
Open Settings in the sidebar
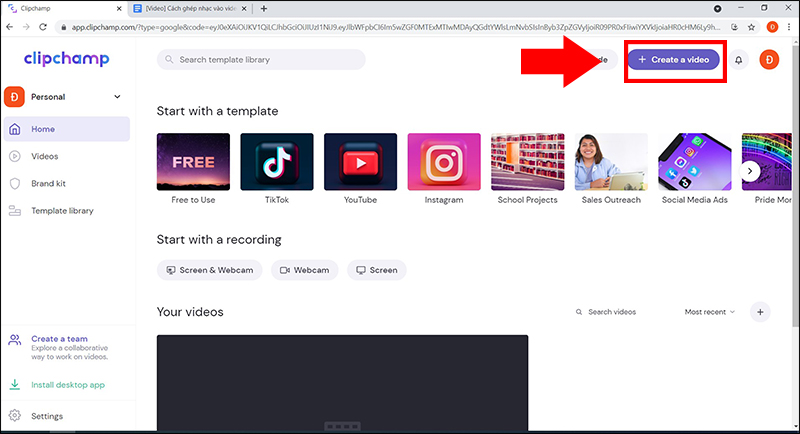(47, 416)
